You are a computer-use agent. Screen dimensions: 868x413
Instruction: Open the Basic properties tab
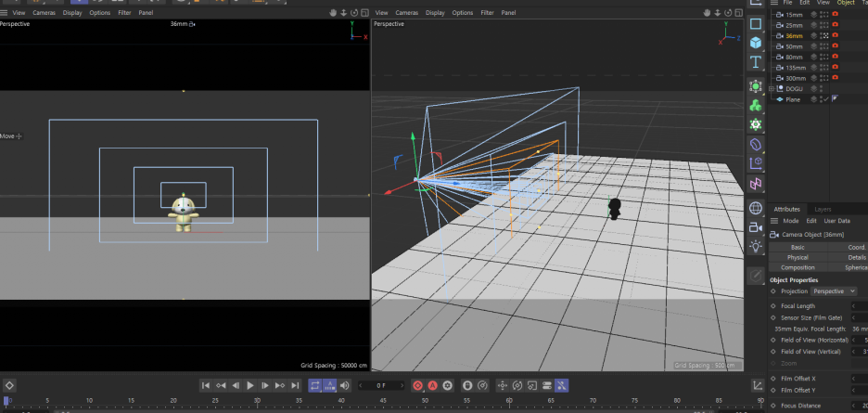798,247
